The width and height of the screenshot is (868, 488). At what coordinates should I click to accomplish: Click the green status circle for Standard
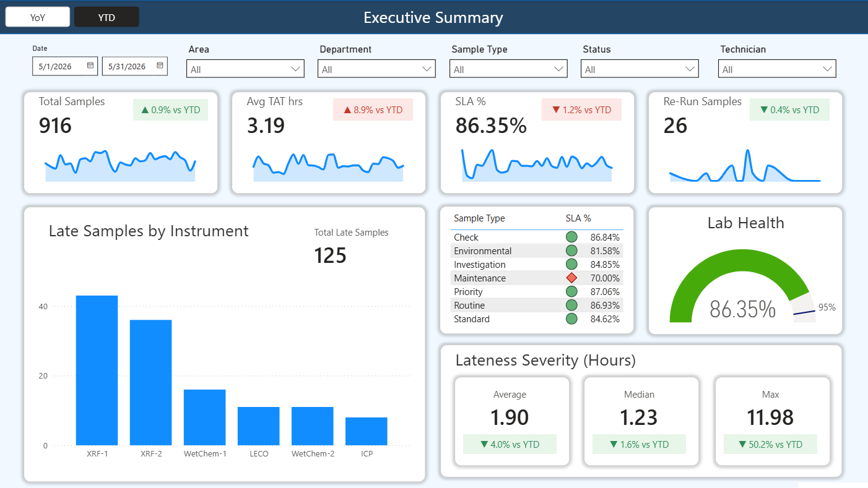[571, 319]
